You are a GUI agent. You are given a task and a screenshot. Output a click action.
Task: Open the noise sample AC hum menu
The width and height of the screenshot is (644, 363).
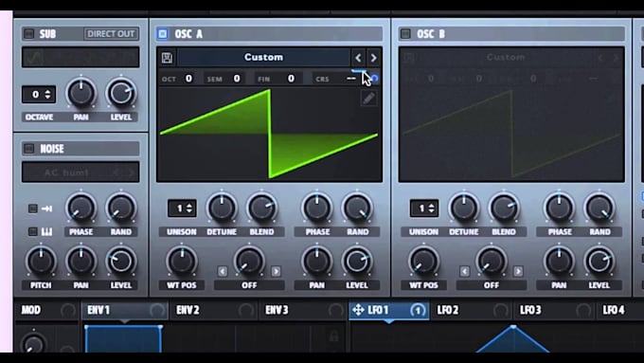pyautogui.click(x=66, y=172)
